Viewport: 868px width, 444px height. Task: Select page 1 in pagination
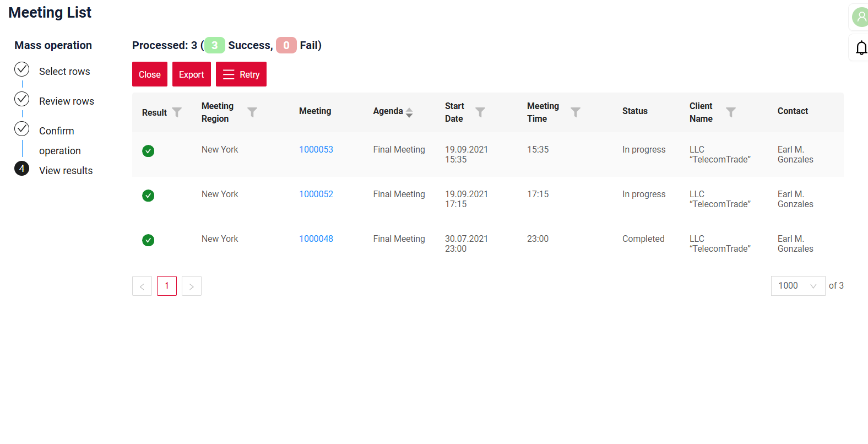pos(167,286)
